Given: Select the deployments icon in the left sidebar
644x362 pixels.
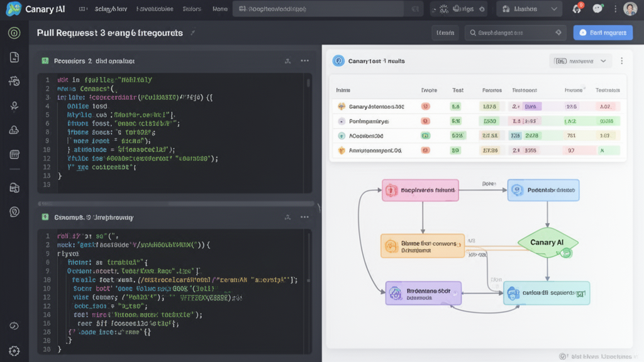Looking at the screenshot, I should (13, 129).
